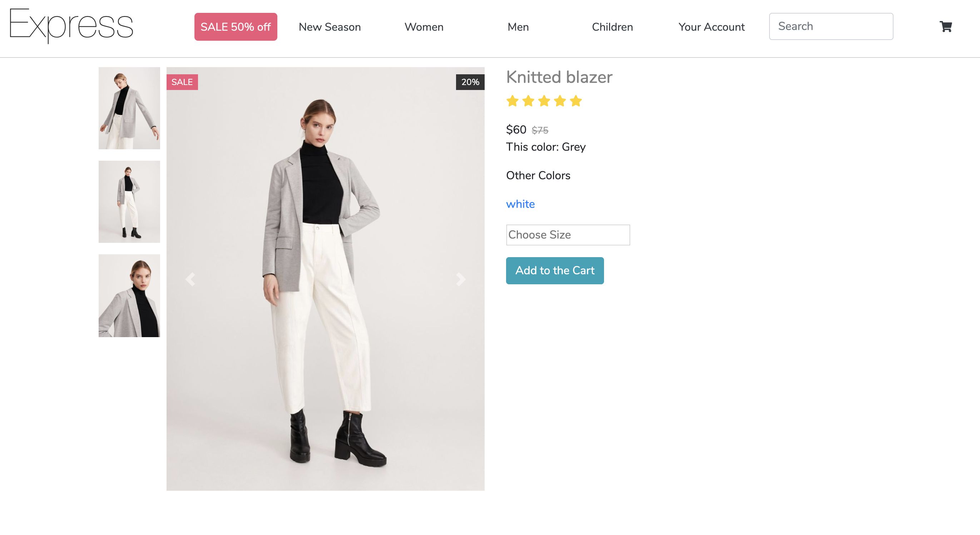
Task: Open the Women menu
Action: (x=424, y=27)
